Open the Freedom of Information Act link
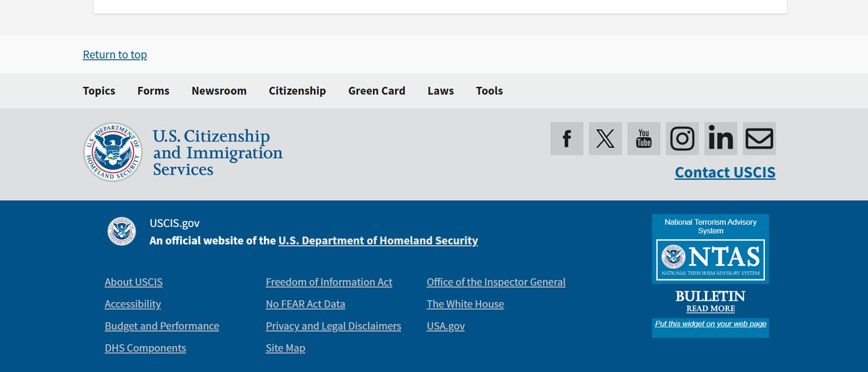 (x=329, y=282)
